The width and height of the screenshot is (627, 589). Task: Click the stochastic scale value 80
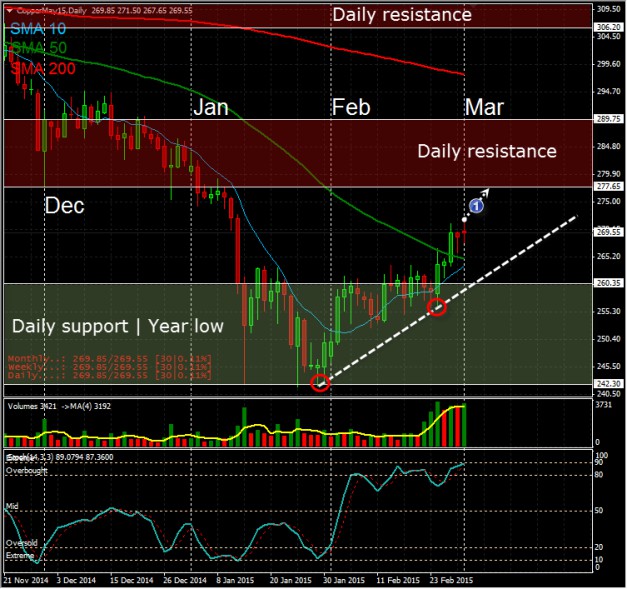(599, 475)
